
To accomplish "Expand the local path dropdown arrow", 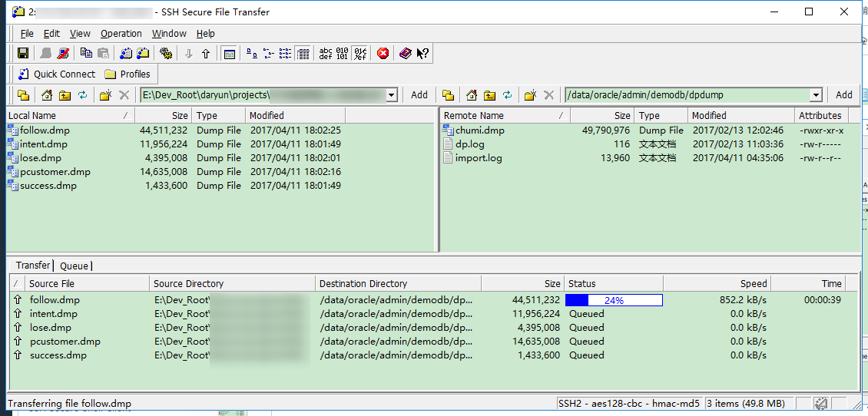I will 392,95.
